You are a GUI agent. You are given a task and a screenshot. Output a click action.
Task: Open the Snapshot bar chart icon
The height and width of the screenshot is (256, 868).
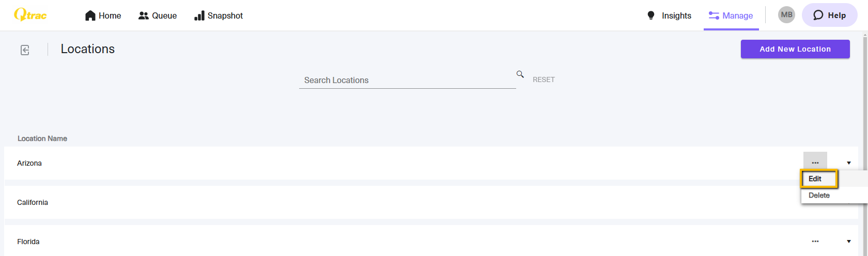point(199,15)
